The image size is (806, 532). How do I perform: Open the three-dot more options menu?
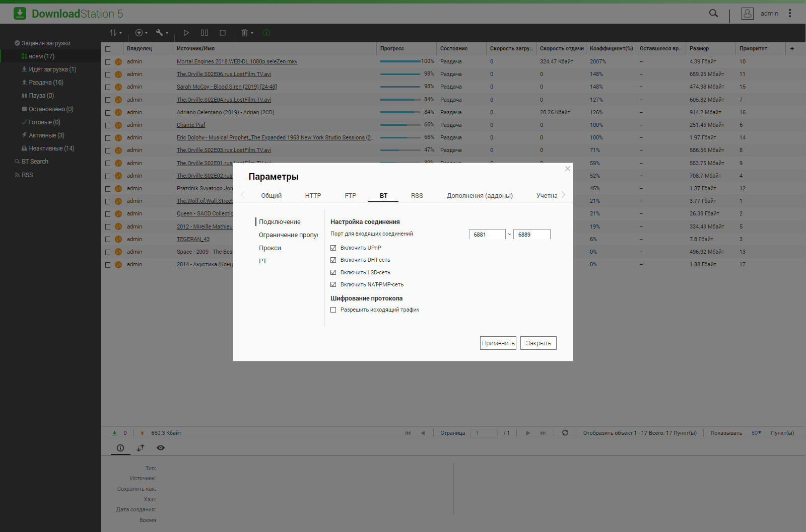tap(789, 13)
